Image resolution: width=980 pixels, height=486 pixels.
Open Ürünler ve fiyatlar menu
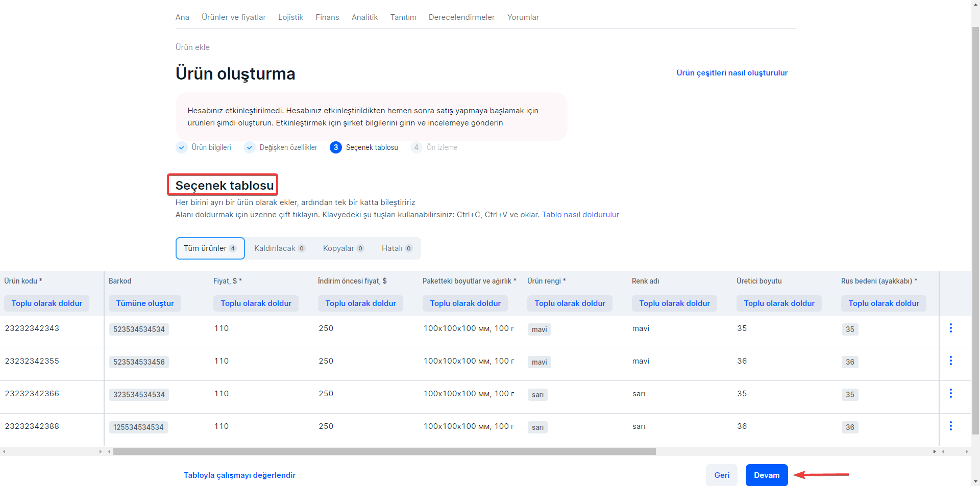pyautogui.click(x=234, y=17)
